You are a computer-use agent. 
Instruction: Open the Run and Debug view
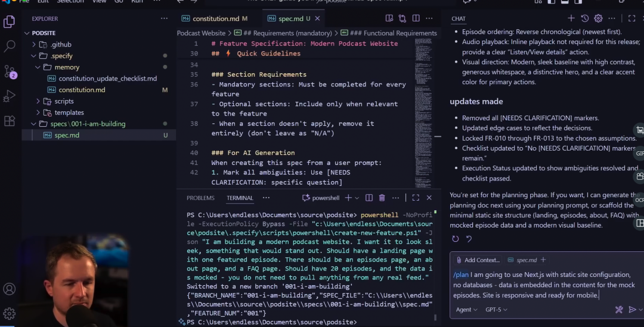point(9,96)
